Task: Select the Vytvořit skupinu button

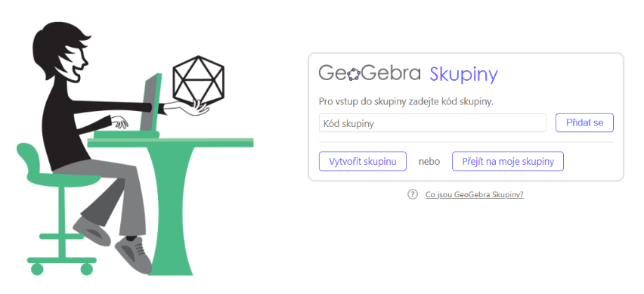Action: coord(363,162)
